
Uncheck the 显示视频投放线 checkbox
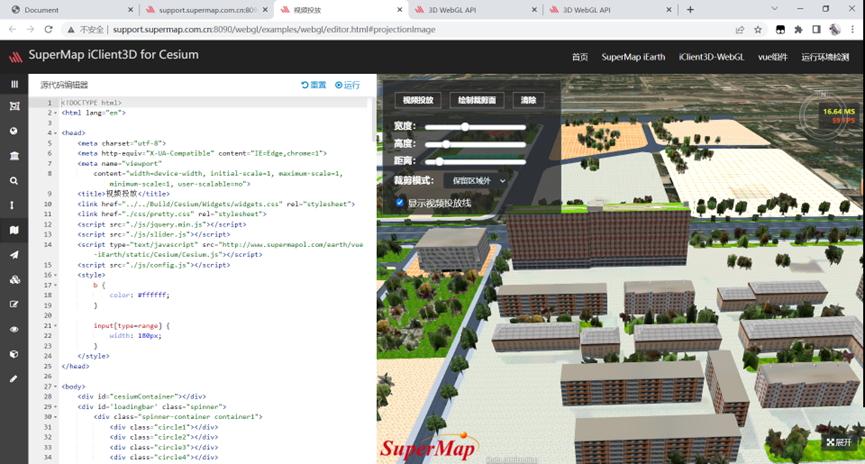pyautogui.click(x=399, y=202)
